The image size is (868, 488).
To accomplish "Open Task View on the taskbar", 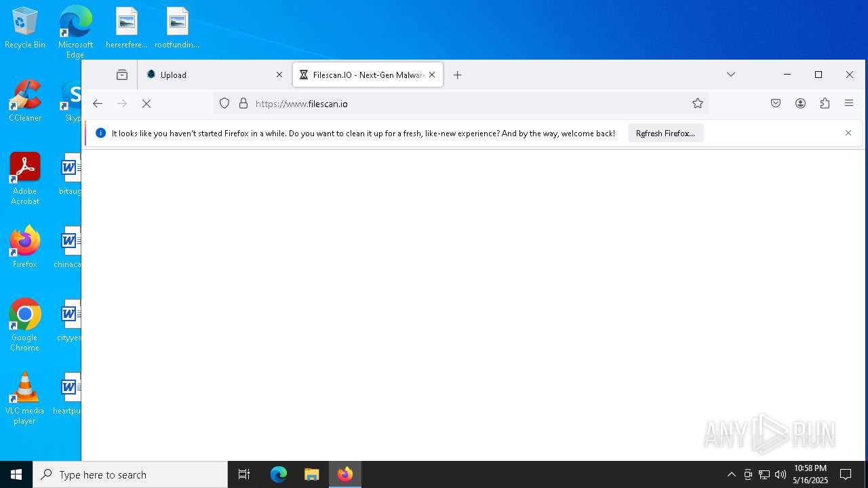I will click(x=244, y=474).
